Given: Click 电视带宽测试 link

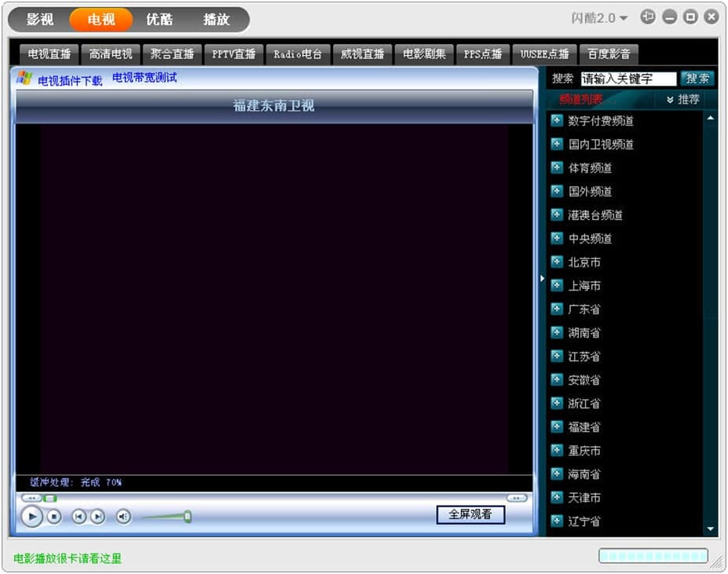Looking at the screenshot, I should 145,78.
